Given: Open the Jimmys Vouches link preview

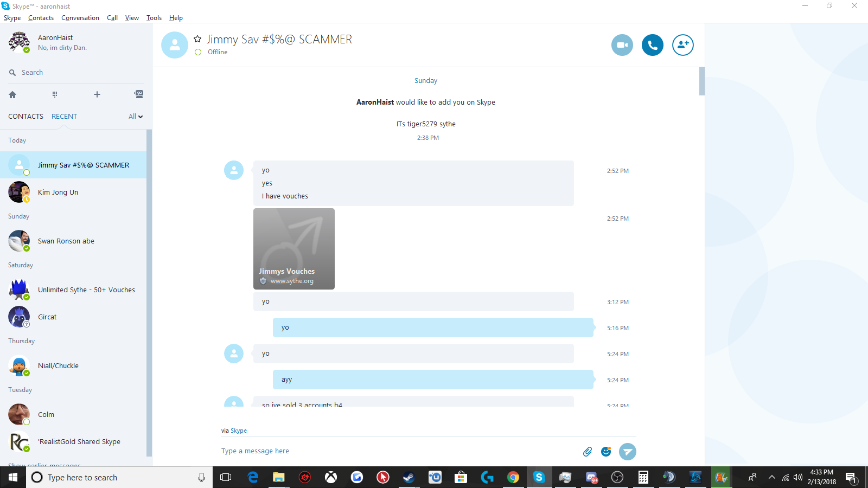Looking at the screenshot, I should (294, 249).
